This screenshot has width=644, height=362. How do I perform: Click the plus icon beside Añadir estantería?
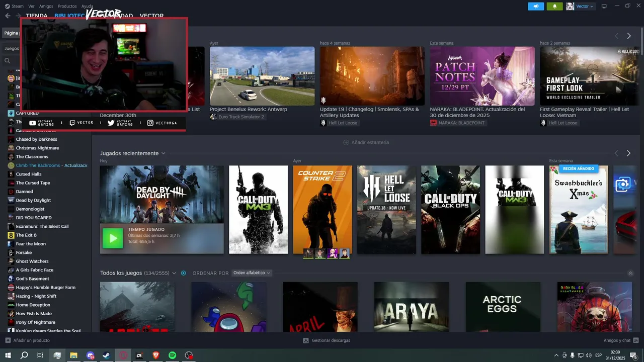point(346,142)
